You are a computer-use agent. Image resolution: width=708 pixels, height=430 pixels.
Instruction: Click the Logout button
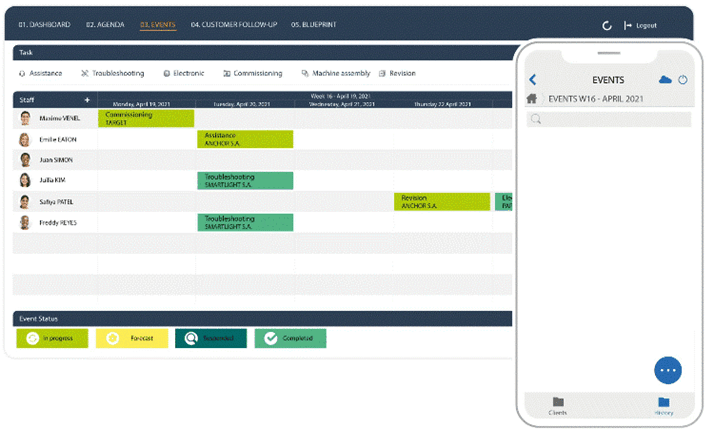point(640,25)
